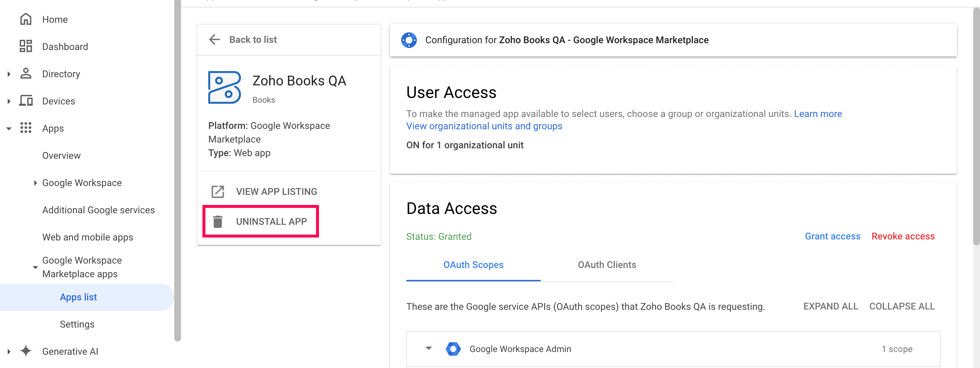Click the Zoho Books QA app logo
980x368 pixels.
pyautogui.click(x=225, y=87)
